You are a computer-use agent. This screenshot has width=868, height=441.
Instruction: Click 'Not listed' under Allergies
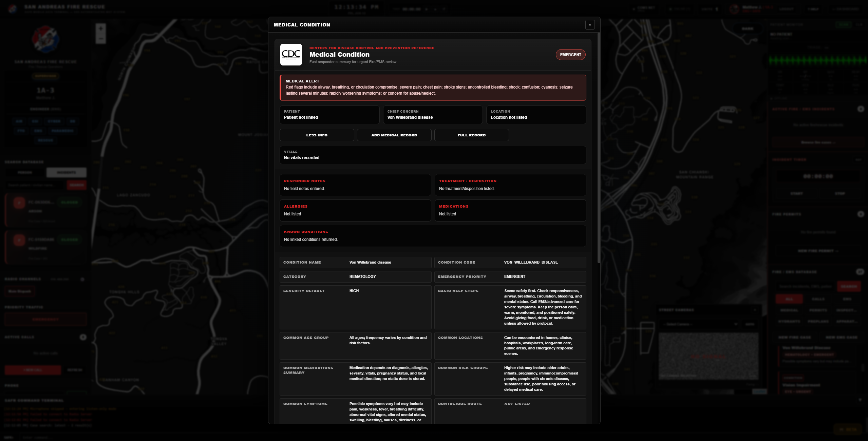[293, 214]
